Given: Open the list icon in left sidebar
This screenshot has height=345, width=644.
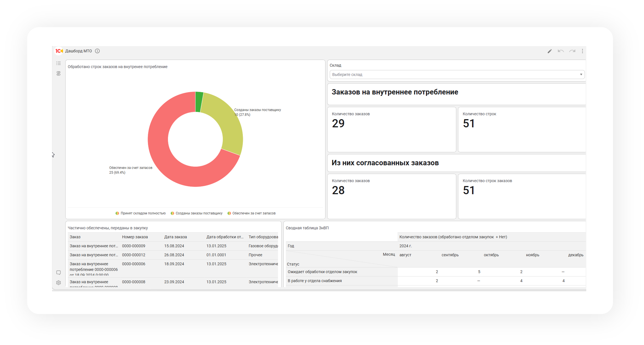Looking at the screenshot, I should coord(59,63).
